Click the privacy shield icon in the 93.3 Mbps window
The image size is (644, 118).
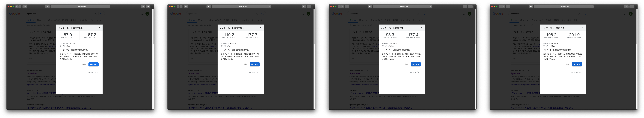click(370, 6)
